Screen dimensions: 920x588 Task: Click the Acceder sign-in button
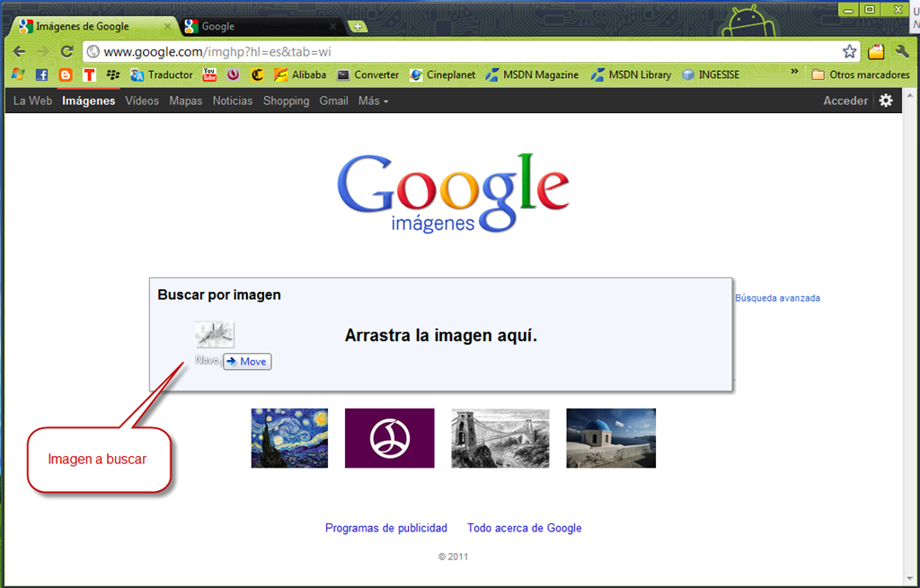point(845,101)
